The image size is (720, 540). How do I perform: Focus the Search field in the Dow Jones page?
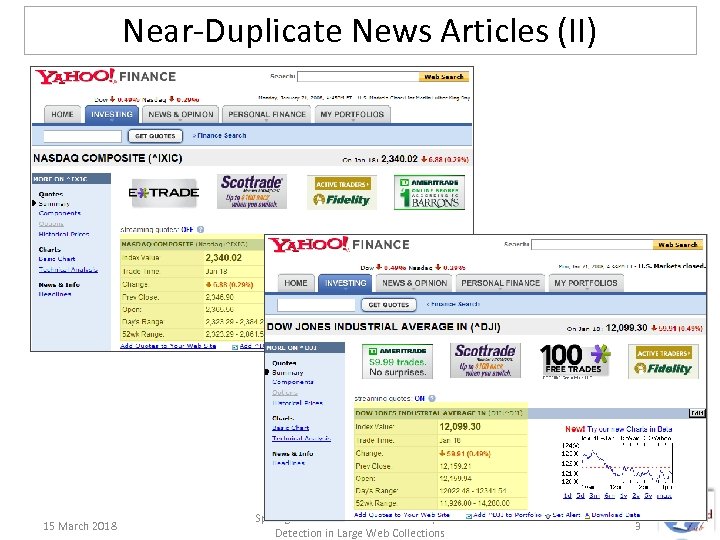[x=592, y=245]
